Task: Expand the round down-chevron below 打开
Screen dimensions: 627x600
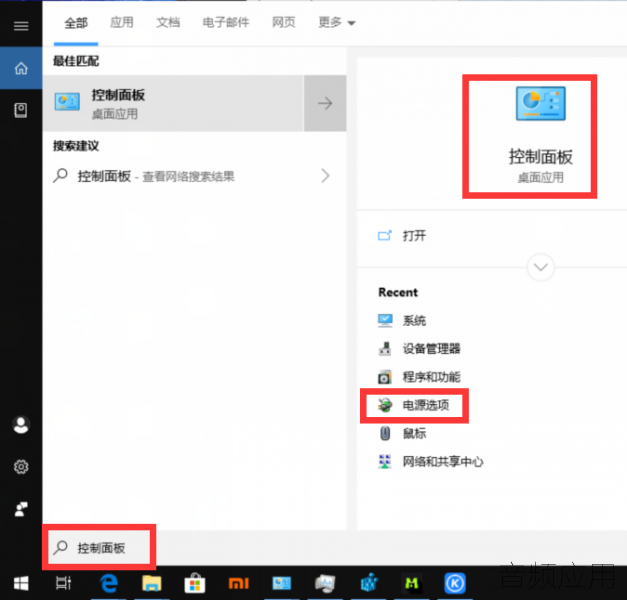Action: [541, 267]
